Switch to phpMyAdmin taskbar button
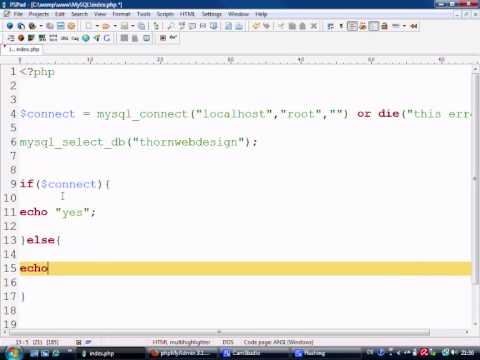 (182, 353)
